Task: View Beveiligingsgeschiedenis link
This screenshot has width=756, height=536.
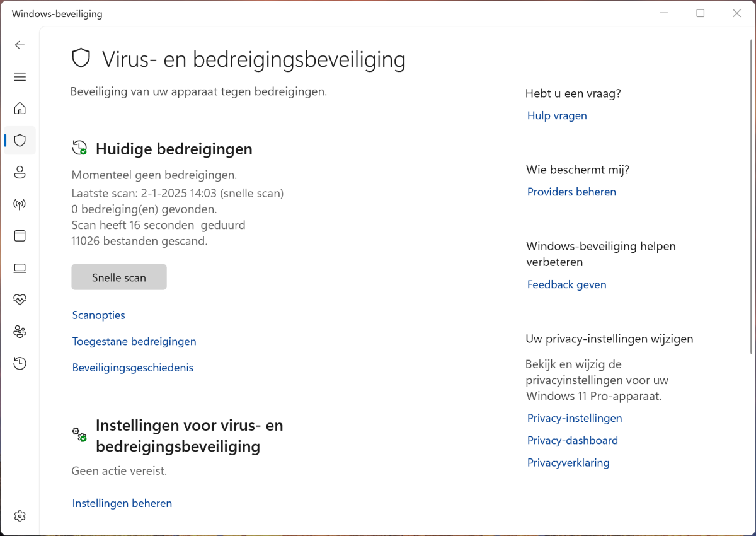Action: point(133,368)
